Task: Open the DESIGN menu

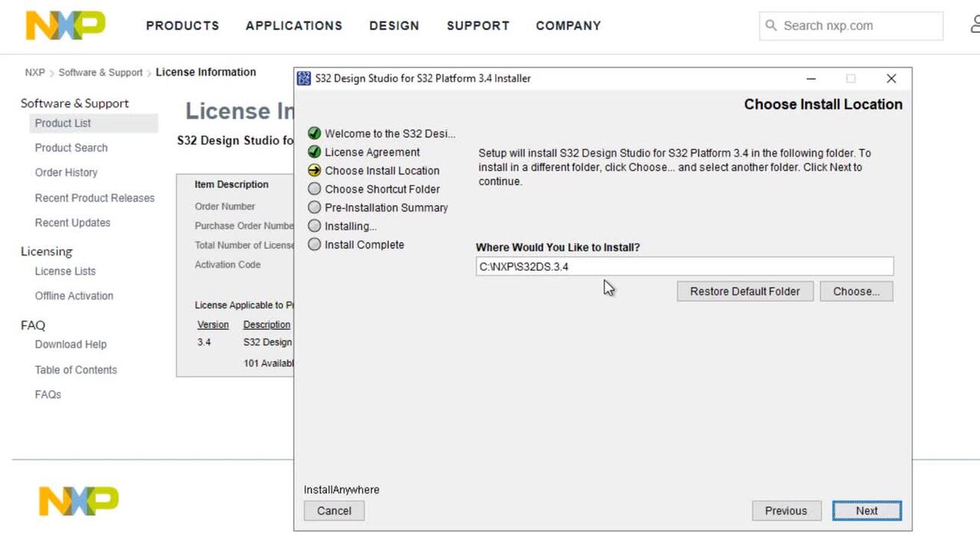Action: pos(394,25)
